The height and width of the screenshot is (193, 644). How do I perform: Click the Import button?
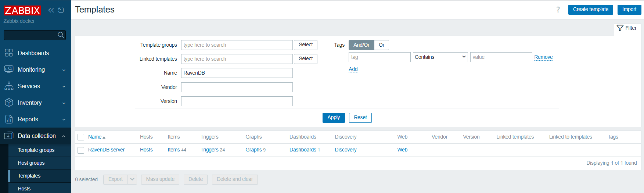click(x=629, y=10)
